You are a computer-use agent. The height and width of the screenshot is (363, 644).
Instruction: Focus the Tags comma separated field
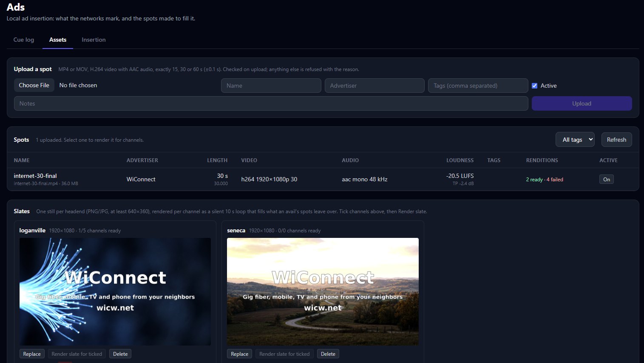click(x=478, y=86)
